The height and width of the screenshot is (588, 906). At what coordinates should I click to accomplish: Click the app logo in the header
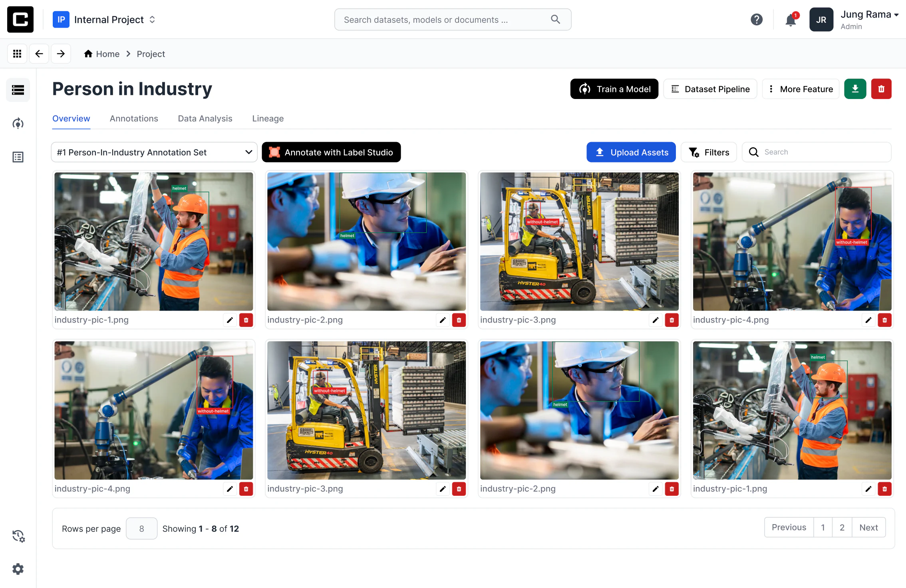20,20
